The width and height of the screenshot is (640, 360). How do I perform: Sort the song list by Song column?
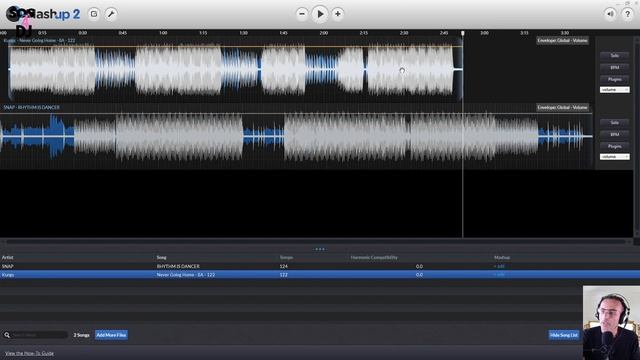(x=161, y=258)
